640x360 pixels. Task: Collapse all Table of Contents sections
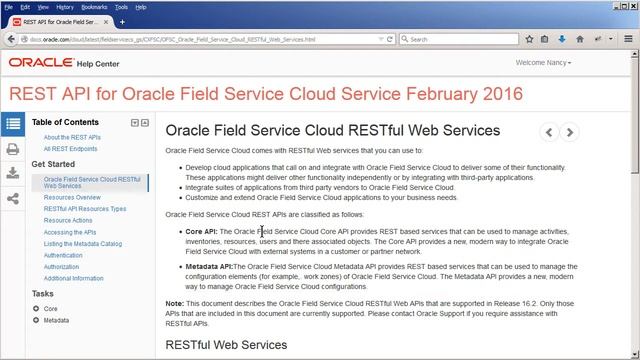click(145, 123)
